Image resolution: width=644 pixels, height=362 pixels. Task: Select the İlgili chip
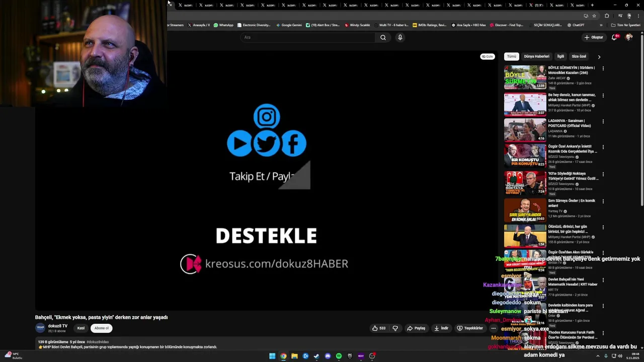[x=560, y=56]
